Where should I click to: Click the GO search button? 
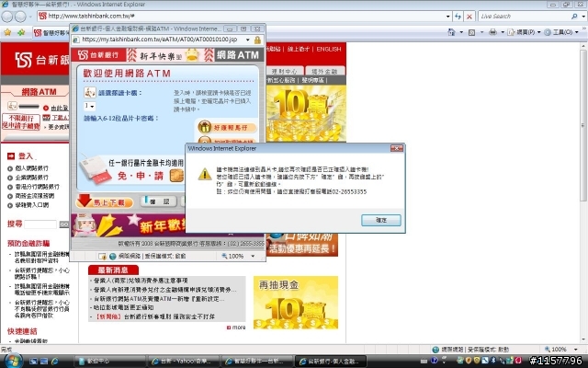pos(64,224)
